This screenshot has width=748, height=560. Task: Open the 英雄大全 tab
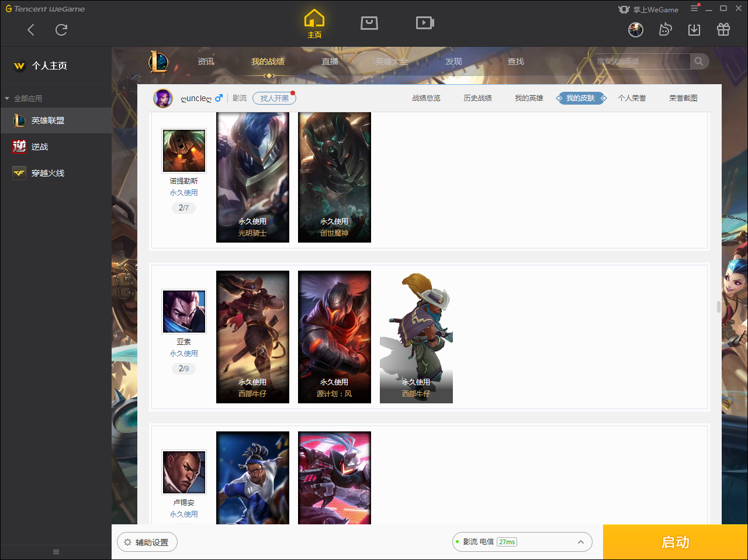click(x=392, y=61)
